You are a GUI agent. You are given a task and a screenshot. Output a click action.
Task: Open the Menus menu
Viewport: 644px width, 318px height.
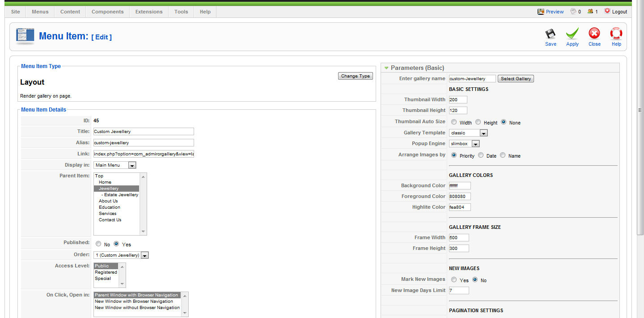point(40,12)
